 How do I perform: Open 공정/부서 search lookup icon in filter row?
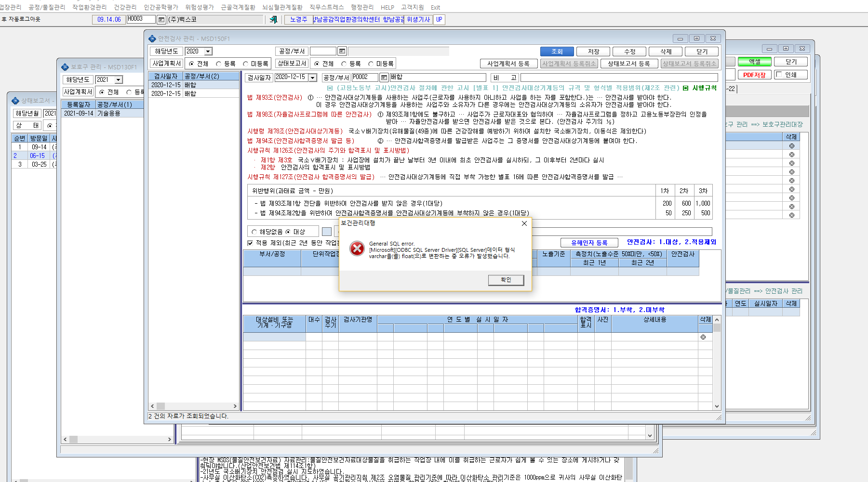[x=342, y=51]
